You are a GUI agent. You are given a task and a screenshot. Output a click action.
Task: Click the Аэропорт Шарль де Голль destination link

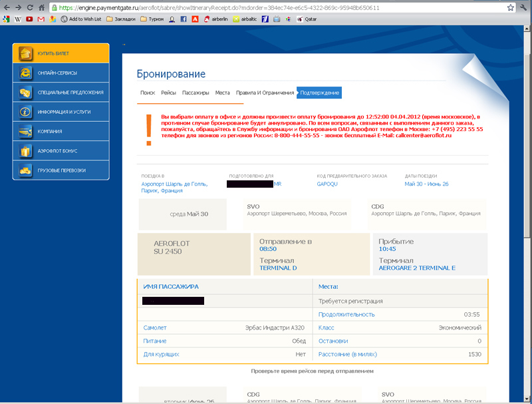[174, 187]
